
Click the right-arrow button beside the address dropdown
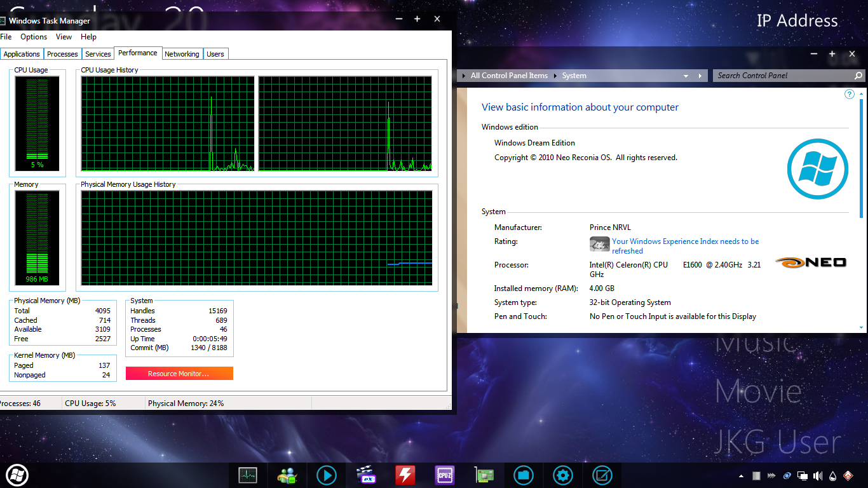click(x=702, y=76)
